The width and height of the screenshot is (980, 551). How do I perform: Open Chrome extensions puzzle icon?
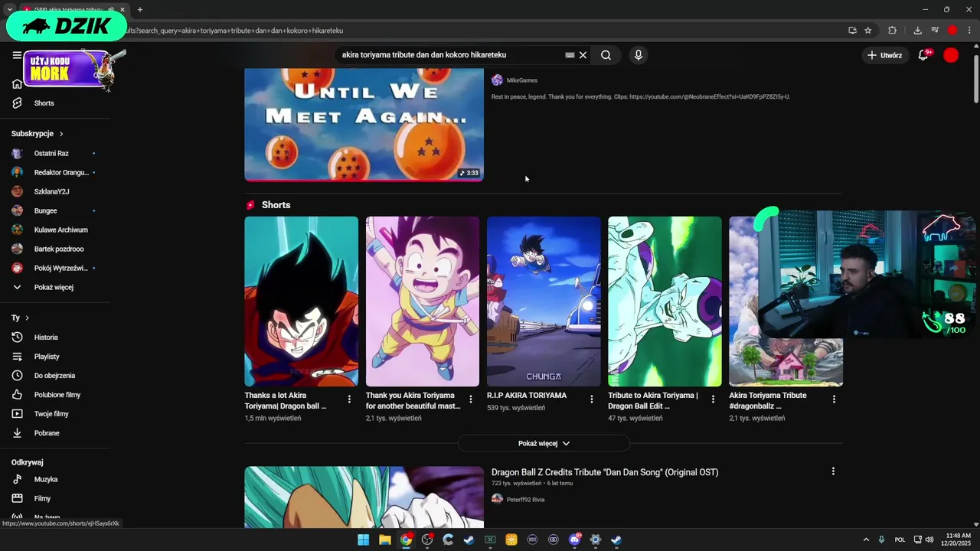892,31
